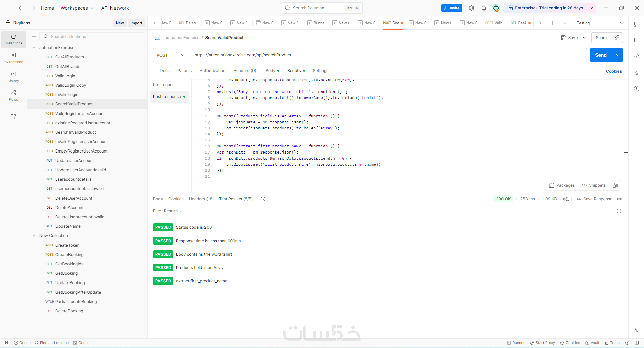
Task: Switch to the Params tab
Action: [185, 71]
